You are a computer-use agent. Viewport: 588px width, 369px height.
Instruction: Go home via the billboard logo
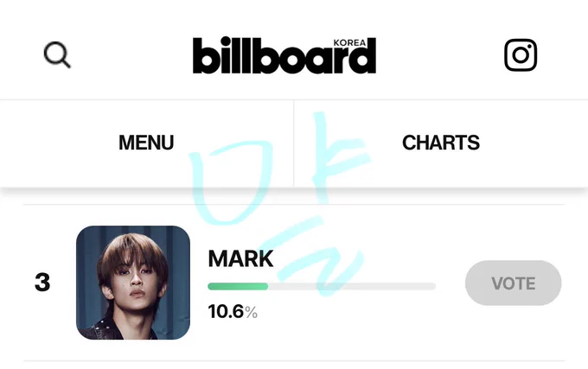[284, 55]
